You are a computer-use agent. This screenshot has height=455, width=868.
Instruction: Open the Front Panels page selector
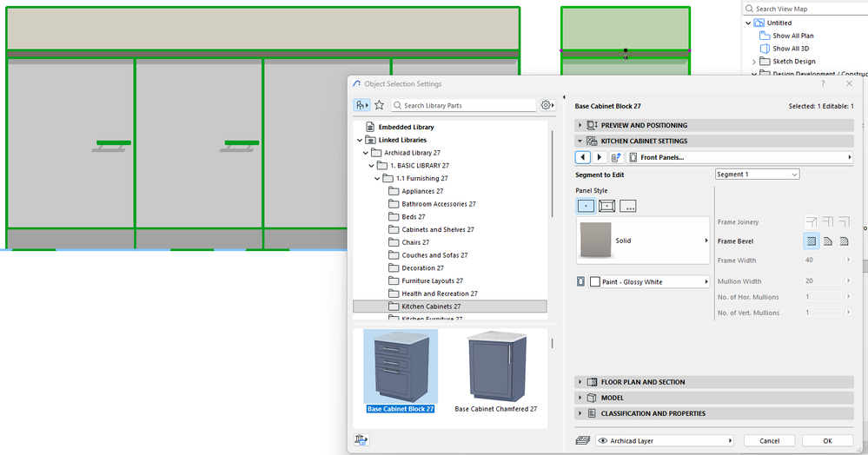pyautogui.click(x=739, y=157)
